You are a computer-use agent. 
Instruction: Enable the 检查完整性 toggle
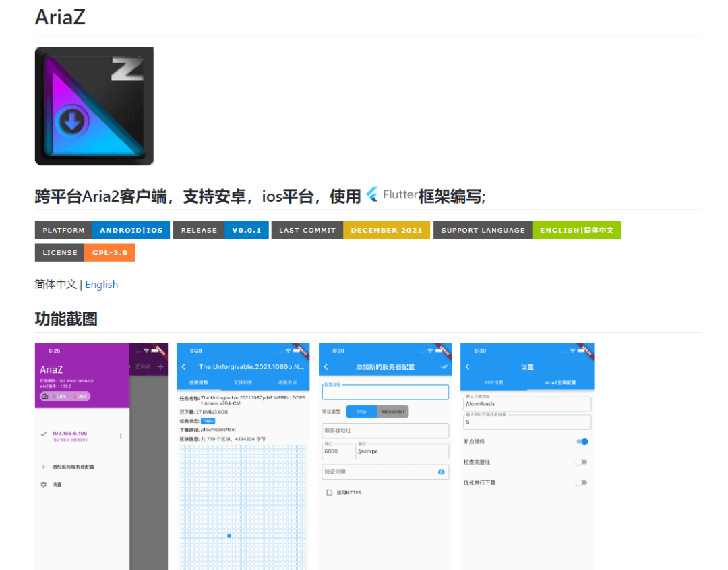(x=581, y=462)
